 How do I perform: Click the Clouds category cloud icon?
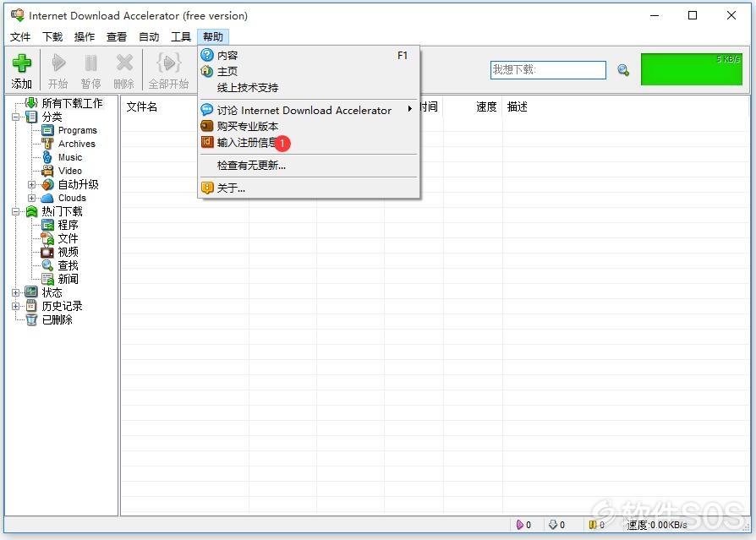tap(47, 198)
